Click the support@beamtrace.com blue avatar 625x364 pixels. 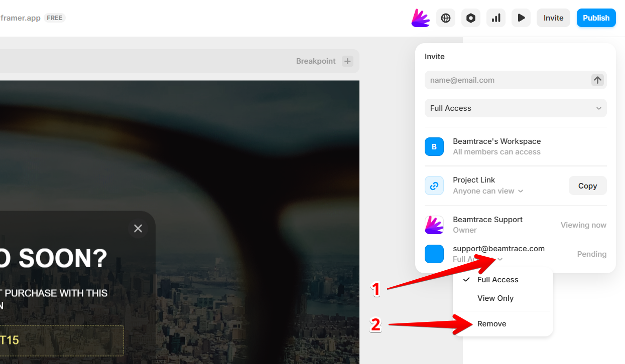click(x=434, y=254)
